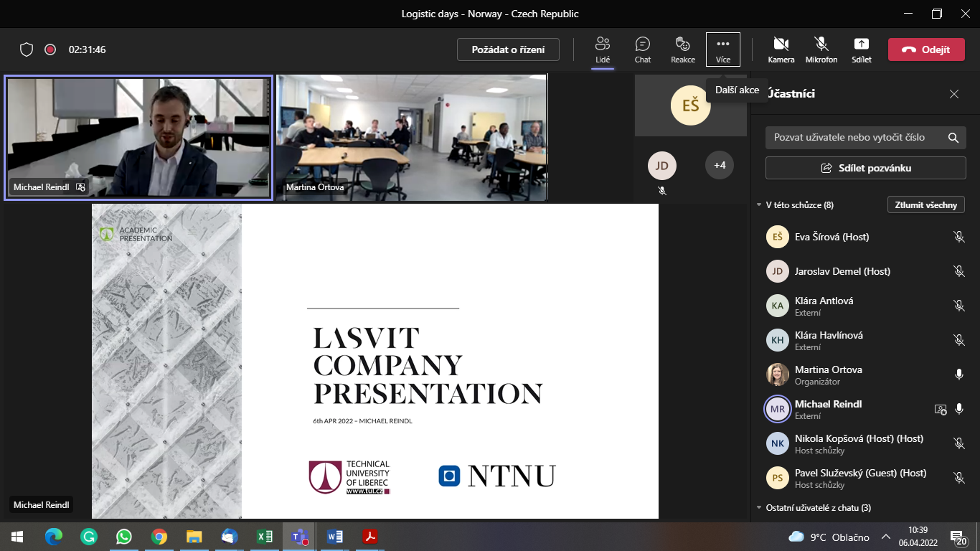Click the Ztlumit všechny button
Image resolution: width=980 pixels, height=551 pixels.
click(x=926, y=204)
